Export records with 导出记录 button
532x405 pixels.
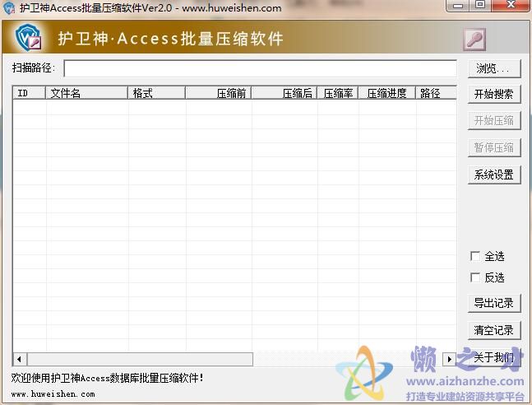click(494, 303)
